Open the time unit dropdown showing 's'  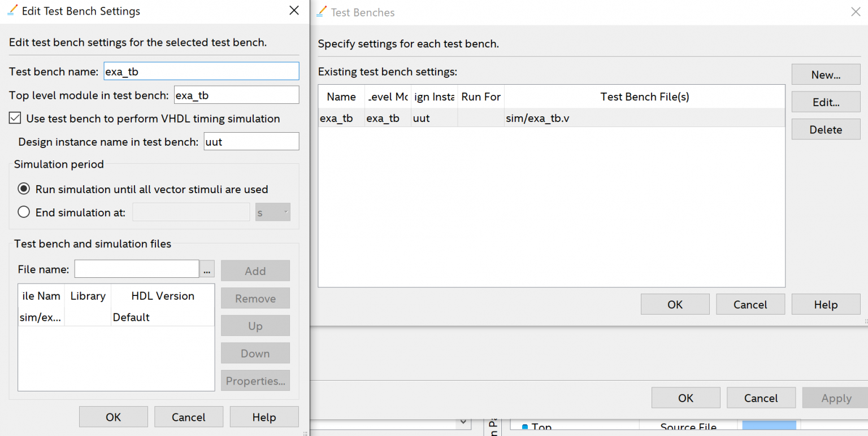pyautogui.click(x=273, y=212)
